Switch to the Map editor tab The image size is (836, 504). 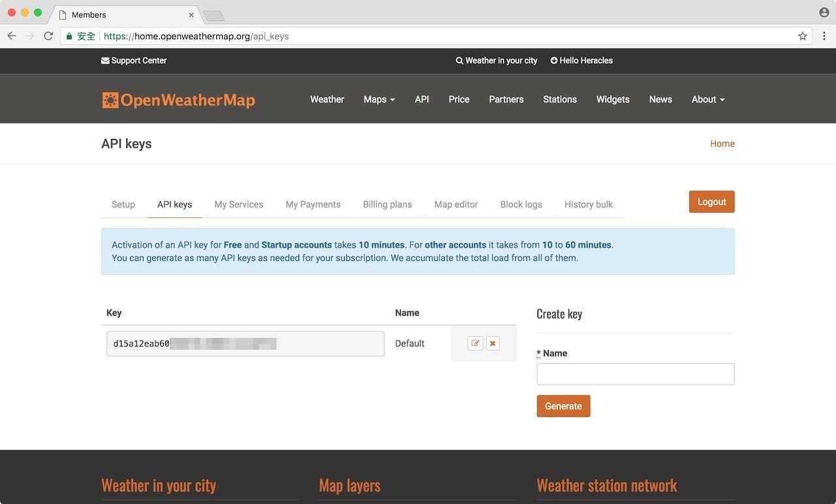tap(456, 204)
